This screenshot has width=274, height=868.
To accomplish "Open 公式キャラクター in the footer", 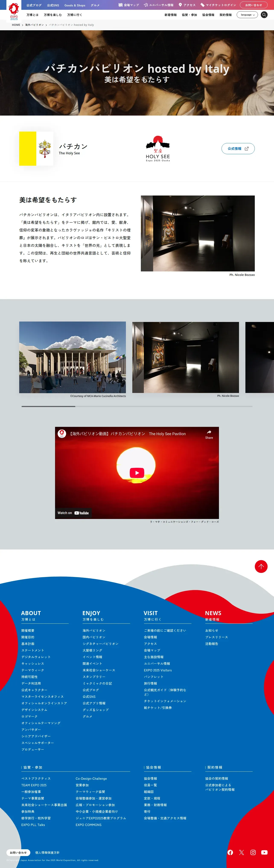I will (34, 690).
